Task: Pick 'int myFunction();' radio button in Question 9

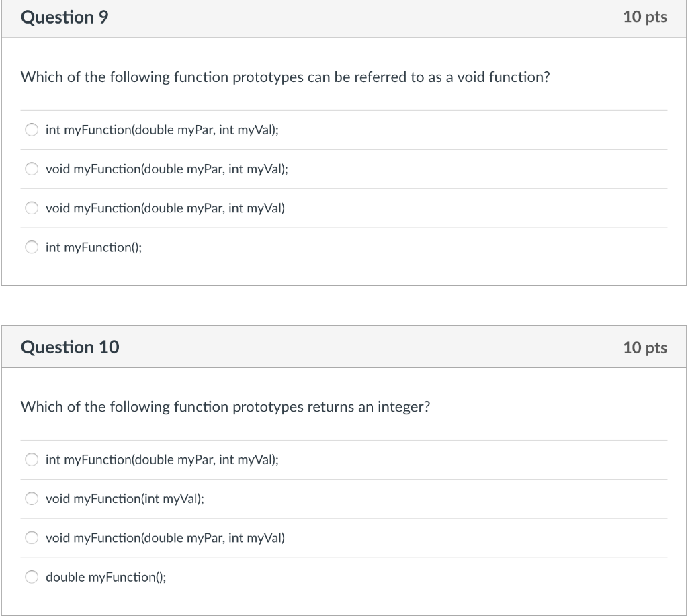Action: point(32,247)
